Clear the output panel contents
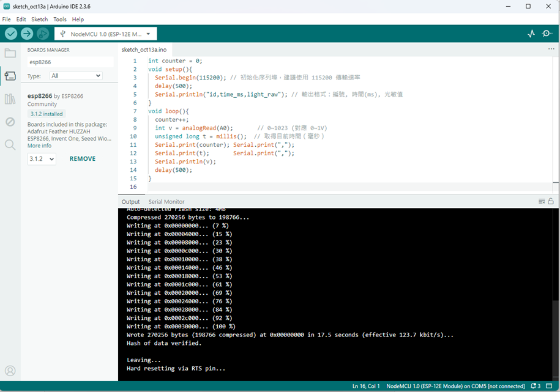This screenshot has width=560, height=392. pyautogui.click(x=542, y=201)
